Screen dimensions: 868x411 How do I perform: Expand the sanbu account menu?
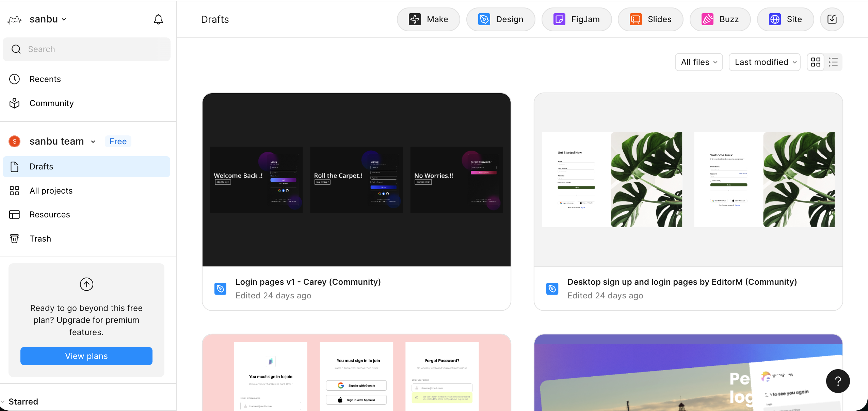48,19
